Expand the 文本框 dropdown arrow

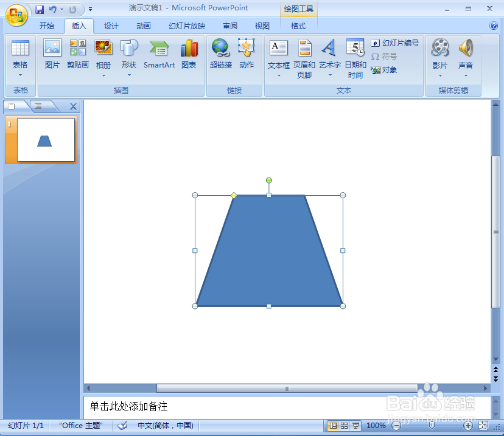click(x=279, y=75)
